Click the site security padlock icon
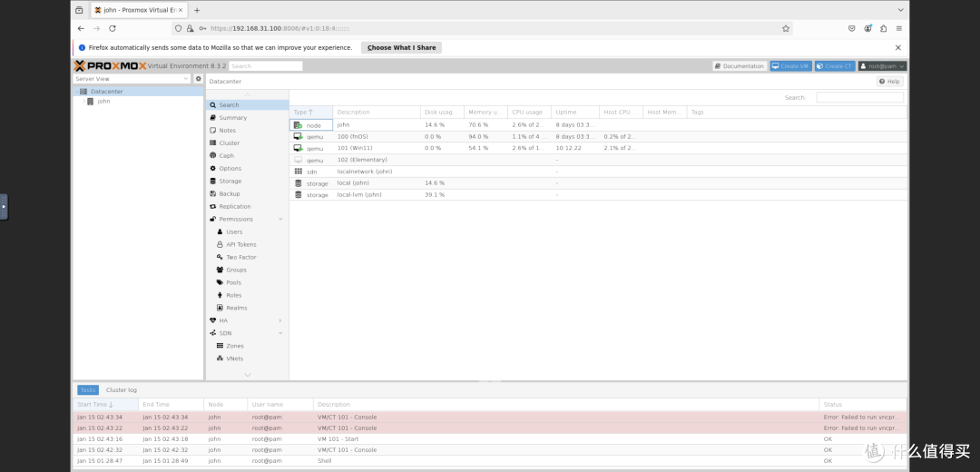Screen dimensions: 980x472 190,29
